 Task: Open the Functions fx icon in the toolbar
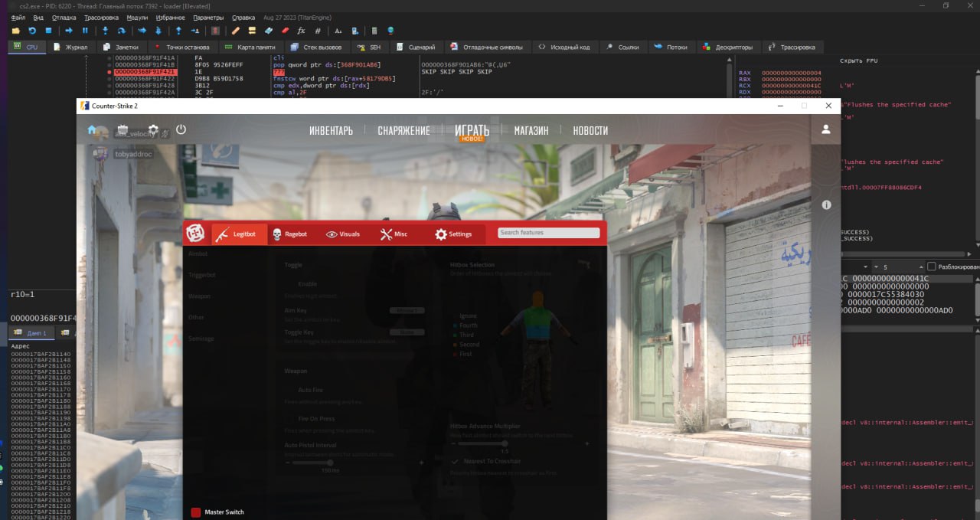pyautogui.click(x=301, y=31)
